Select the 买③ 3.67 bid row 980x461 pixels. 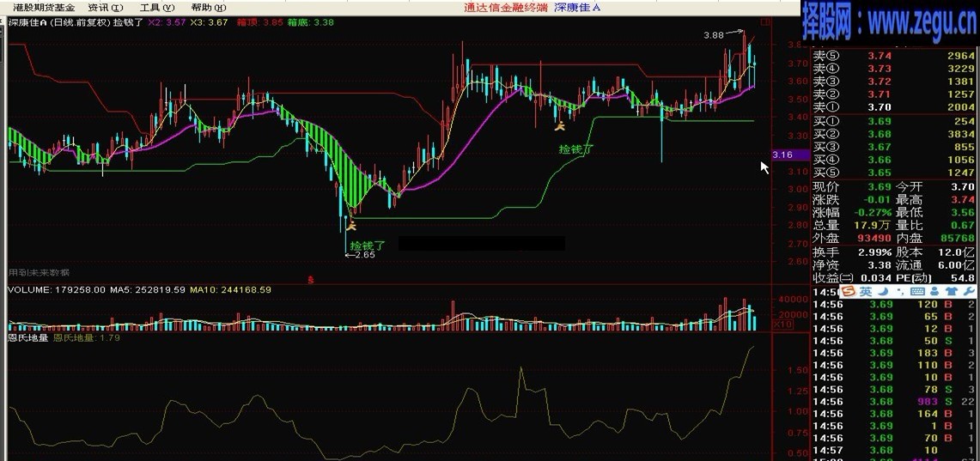[894, 147]
